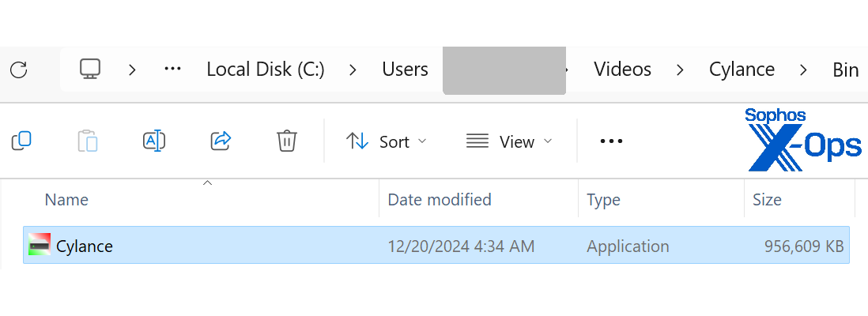Open the View dropdown menu
Image resolution: width=868 pixels, height=316 pixels.
(x=508, y=141)
